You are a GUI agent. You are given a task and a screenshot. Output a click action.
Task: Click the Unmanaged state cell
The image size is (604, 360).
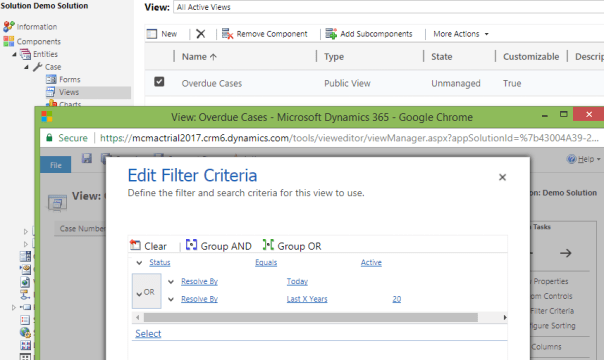[456, 83]
